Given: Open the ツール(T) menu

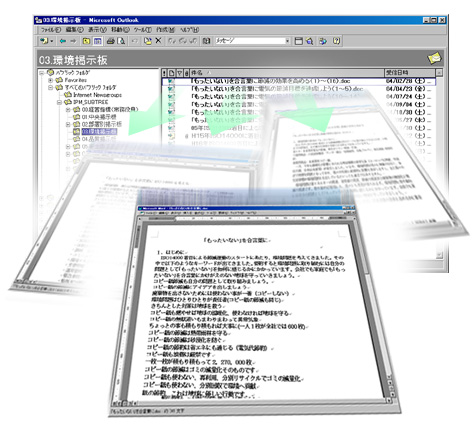Looking at the screenshot, I should (x=142, y=30).
